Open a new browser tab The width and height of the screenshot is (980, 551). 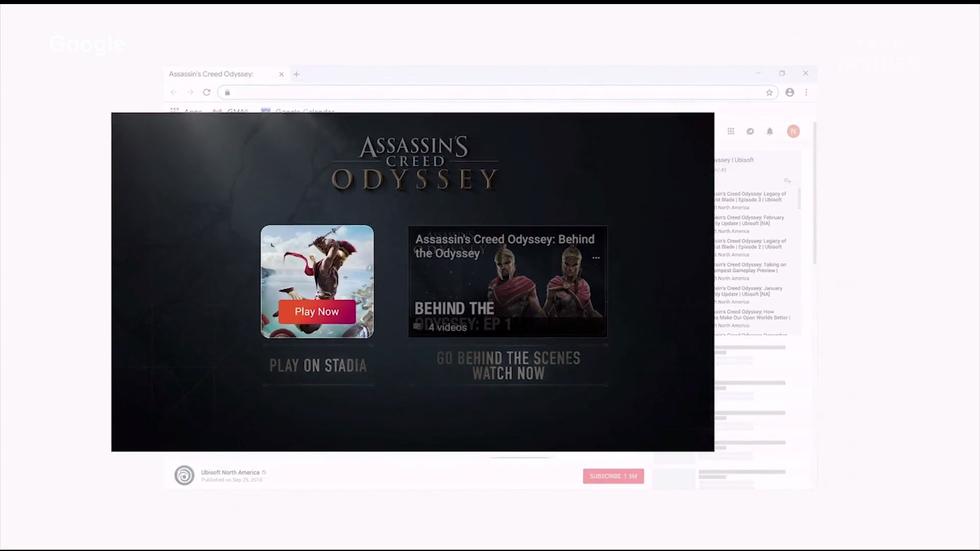297,74
